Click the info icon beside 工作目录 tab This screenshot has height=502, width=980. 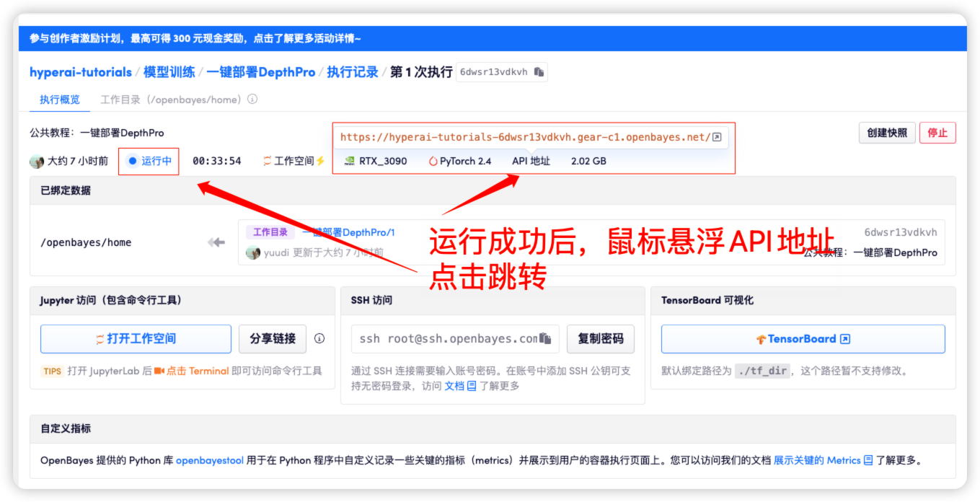click(x=252, y=100)
